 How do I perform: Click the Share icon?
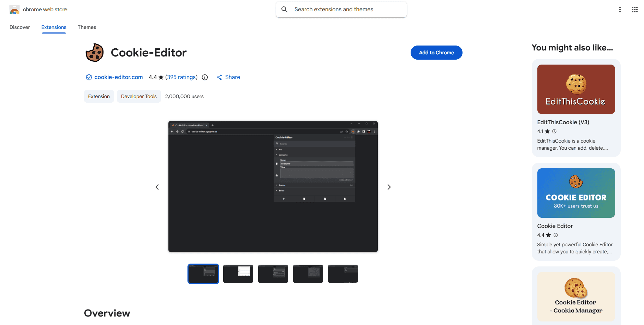tap(219, 77)
